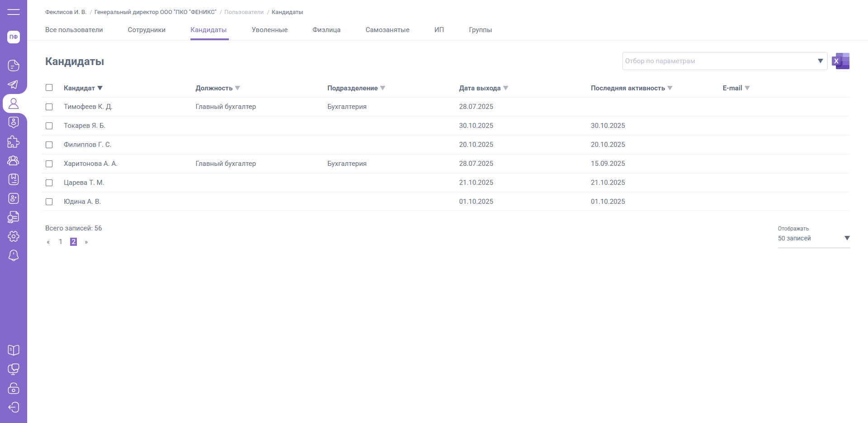Select the checkbox next to Харитонова А. А.
The image size is (868, 423).
pos(49,164)
